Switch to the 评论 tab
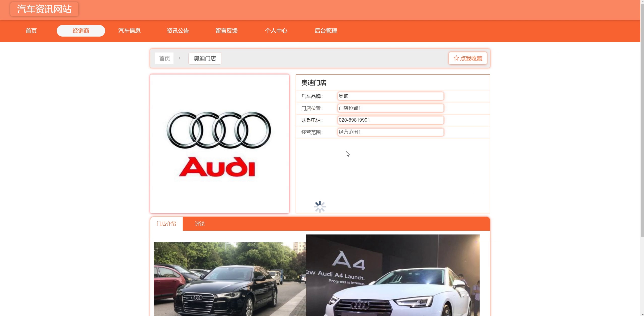Screen dimensions: 644x316 tap(200, 224)
